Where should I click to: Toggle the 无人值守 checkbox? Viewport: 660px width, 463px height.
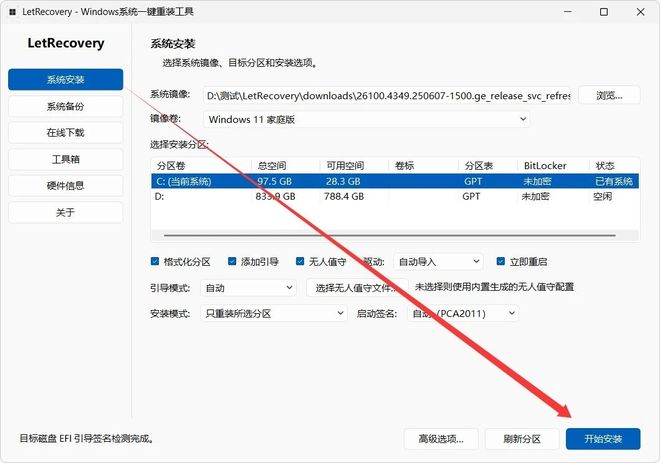300,261
